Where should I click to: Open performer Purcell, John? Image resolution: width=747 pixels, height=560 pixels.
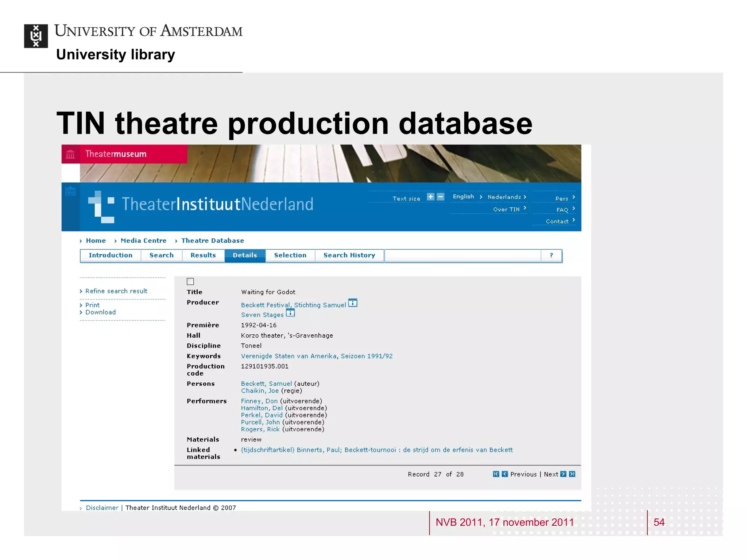260,422
